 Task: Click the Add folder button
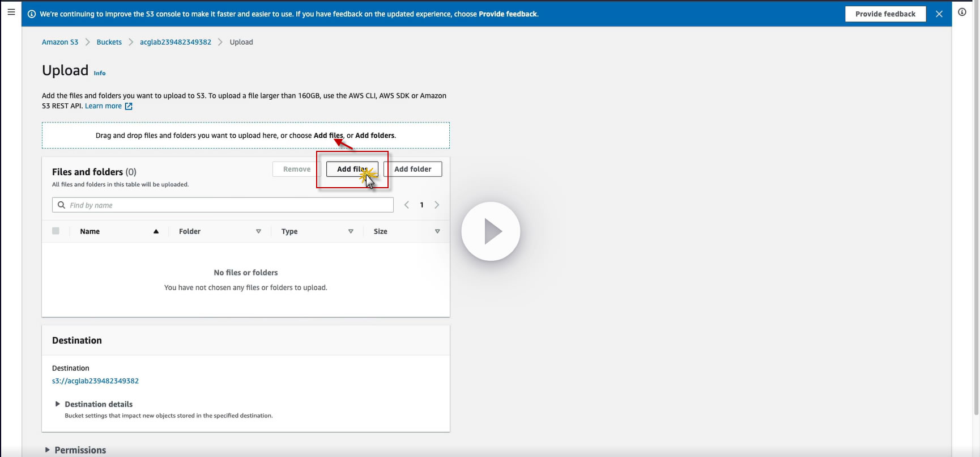point(413,169)
